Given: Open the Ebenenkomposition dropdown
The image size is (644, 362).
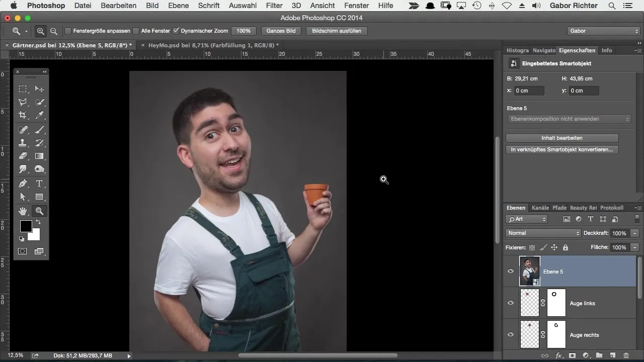Looking at the screenshot, I should pos(569,119).
